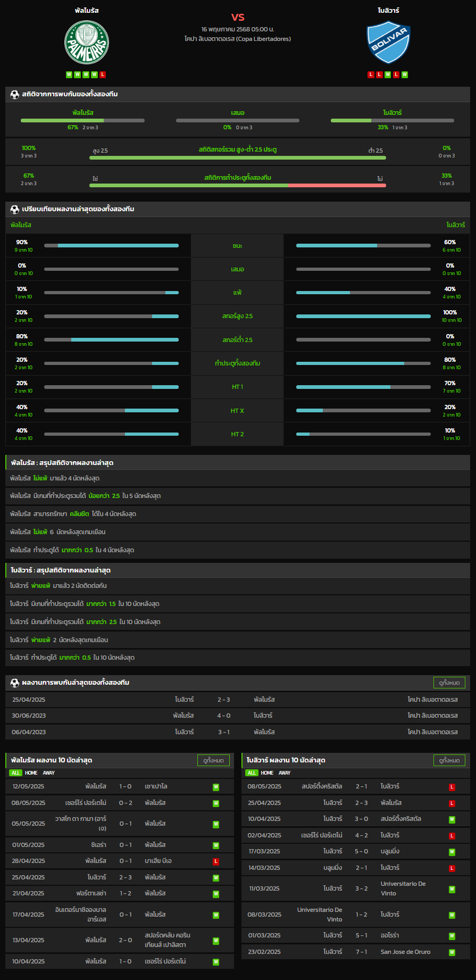Click Bolivar 23/02/2025 score 7 - 1
476x980 pixels.
(362, 952)
